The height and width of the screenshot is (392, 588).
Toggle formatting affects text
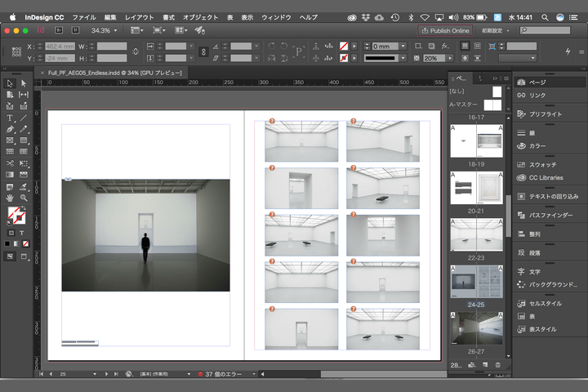pyautogui.click(x=22, y=233)
